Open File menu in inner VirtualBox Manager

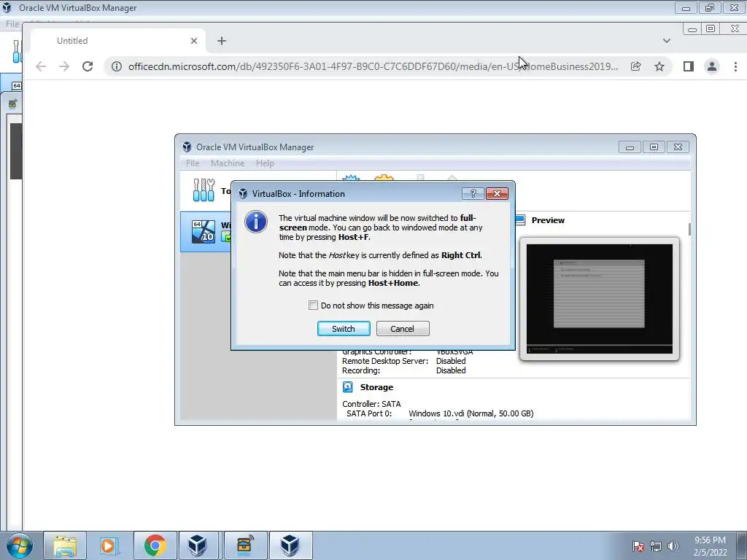click(193, 163)
